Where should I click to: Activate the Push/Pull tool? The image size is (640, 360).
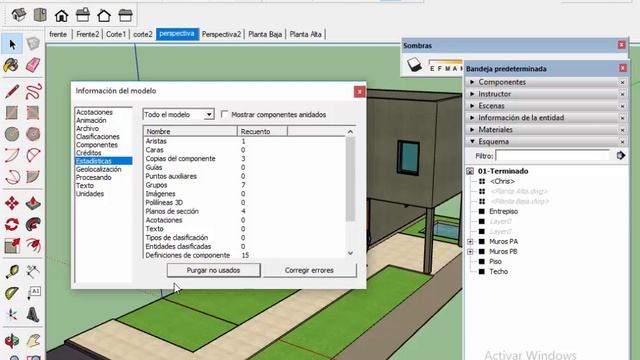33,203
